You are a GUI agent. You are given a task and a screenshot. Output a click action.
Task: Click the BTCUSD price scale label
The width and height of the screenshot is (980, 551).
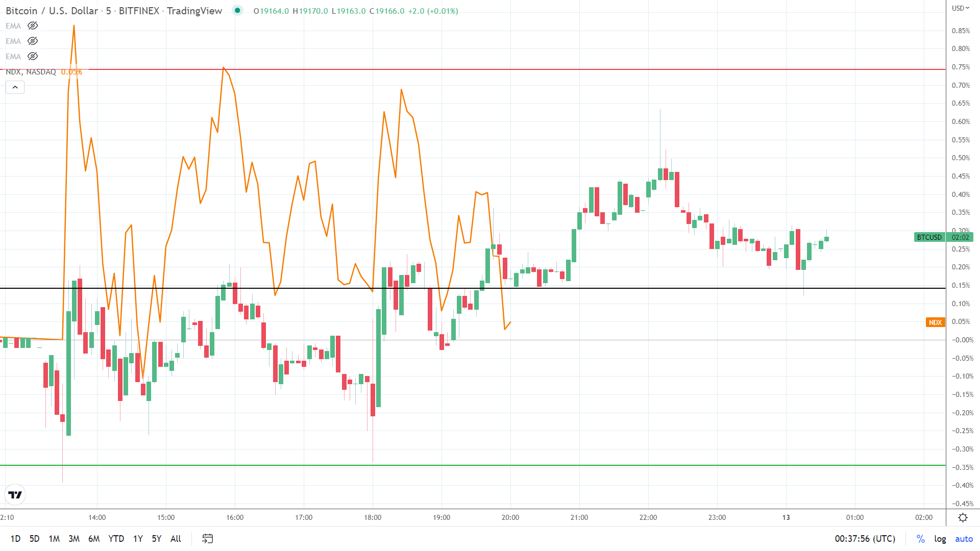pyautogui.click(x=929, y=237)
